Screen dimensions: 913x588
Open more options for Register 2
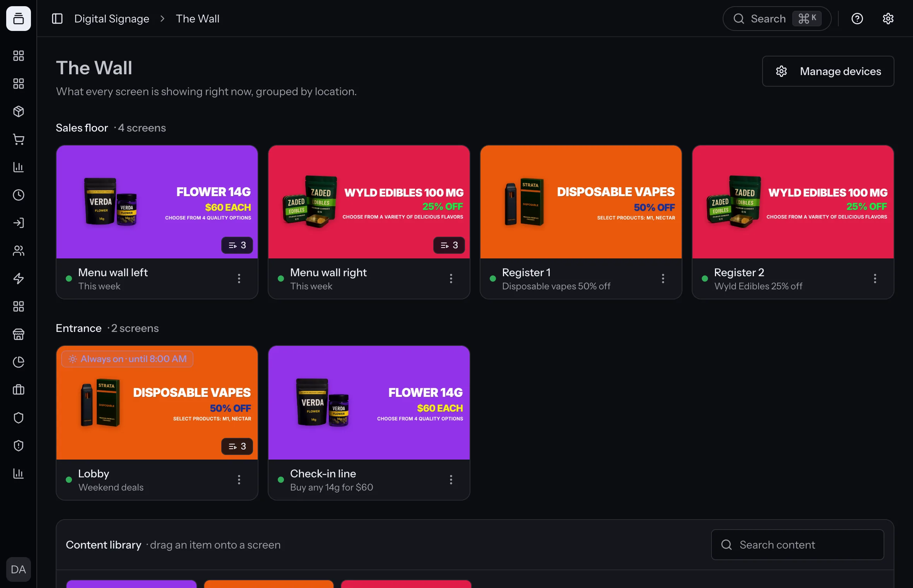tap(875, 279)
